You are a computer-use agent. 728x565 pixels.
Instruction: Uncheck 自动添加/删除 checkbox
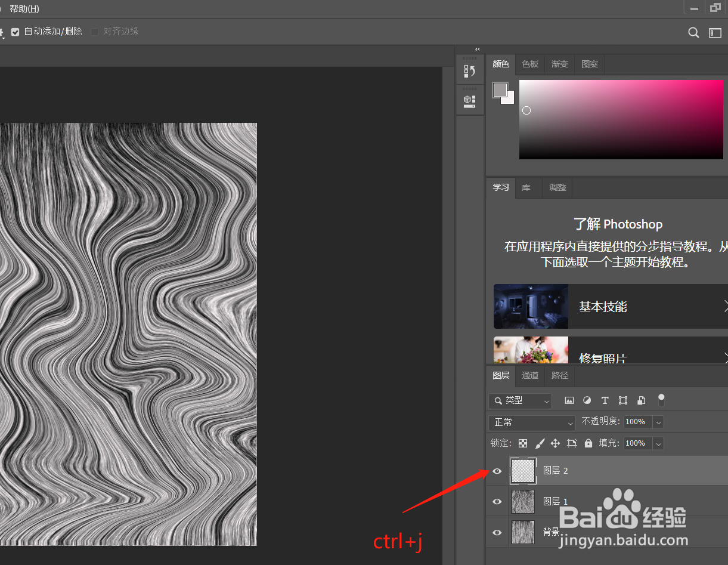[x=16, y=32]
